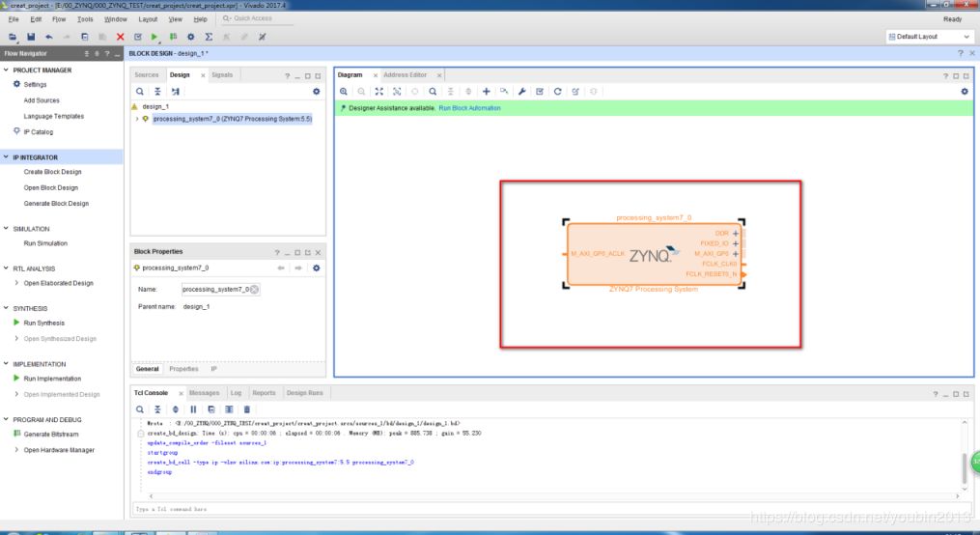Click the Search icon in Diagram toolbar
Viewport: 980px width, 535px height.
click(433, 91)
